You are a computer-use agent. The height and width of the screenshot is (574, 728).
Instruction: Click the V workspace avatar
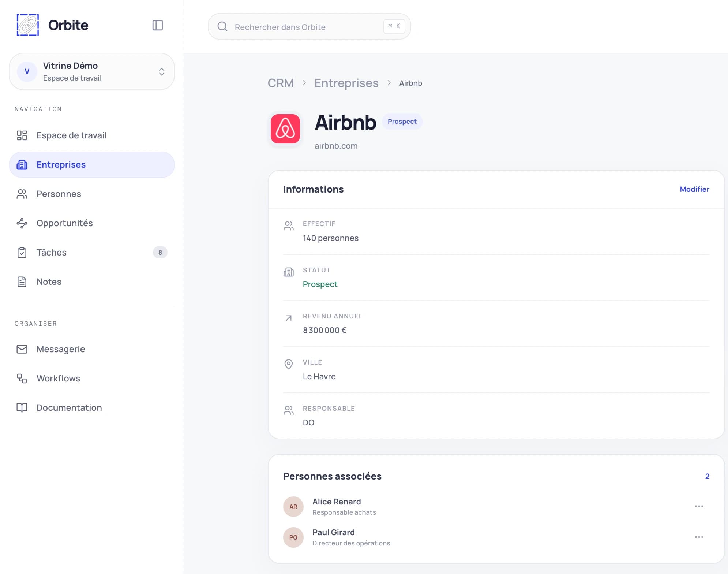(x=27, y=71)
